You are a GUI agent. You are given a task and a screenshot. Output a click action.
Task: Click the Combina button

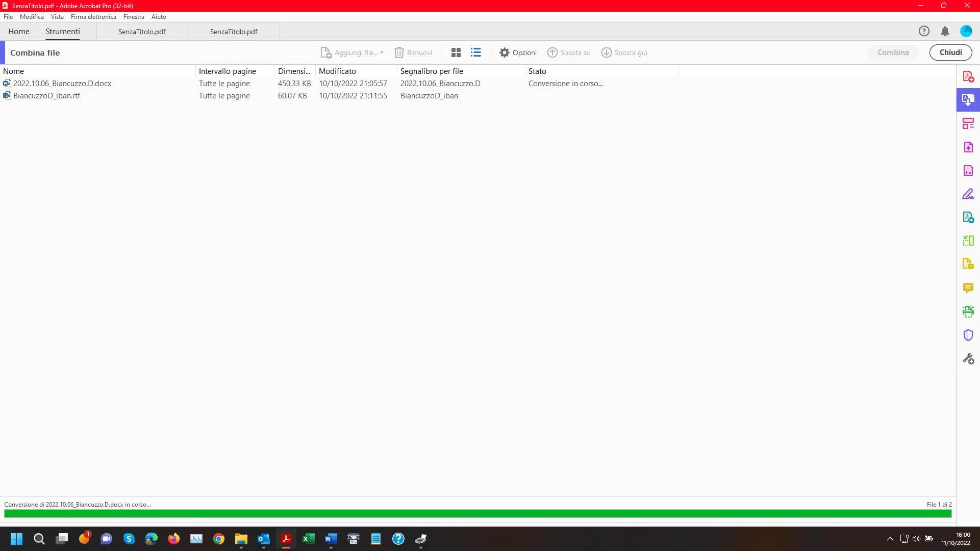point(893,53)
